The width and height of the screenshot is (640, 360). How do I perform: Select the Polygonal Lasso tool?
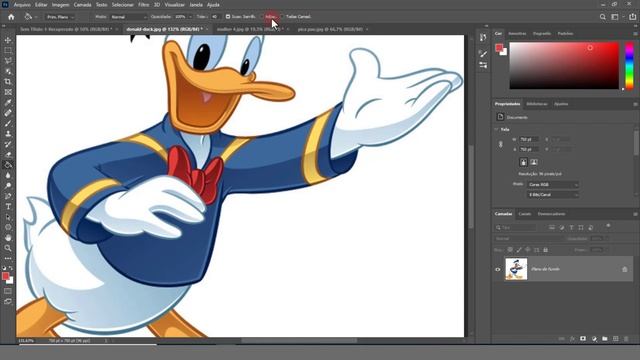tap(8, 60)
